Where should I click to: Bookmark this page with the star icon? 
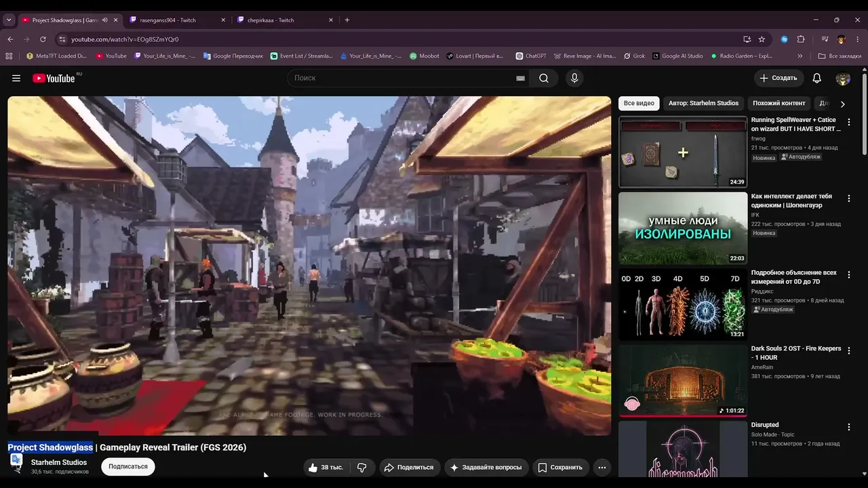pos(762,39)
